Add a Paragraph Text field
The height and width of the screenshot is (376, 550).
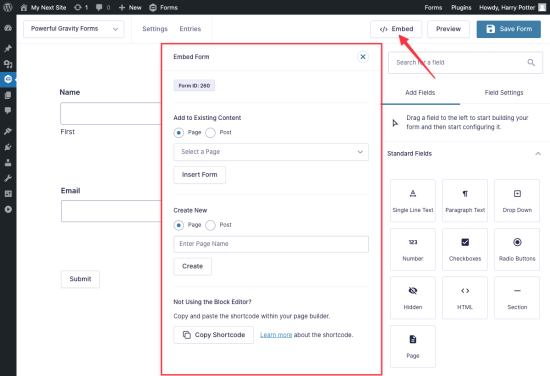tap(465, 200)
